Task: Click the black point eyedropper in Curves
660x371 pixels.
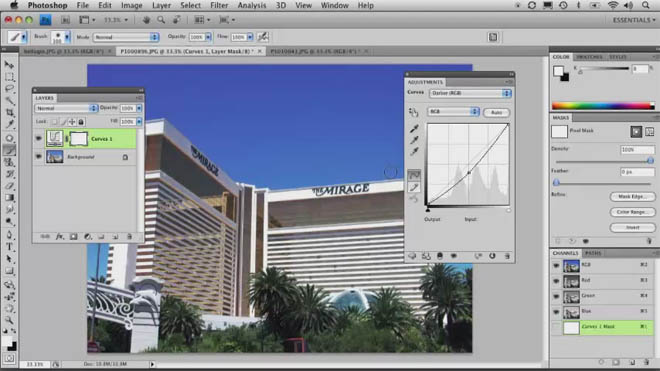Action: (x=414, y=128)
